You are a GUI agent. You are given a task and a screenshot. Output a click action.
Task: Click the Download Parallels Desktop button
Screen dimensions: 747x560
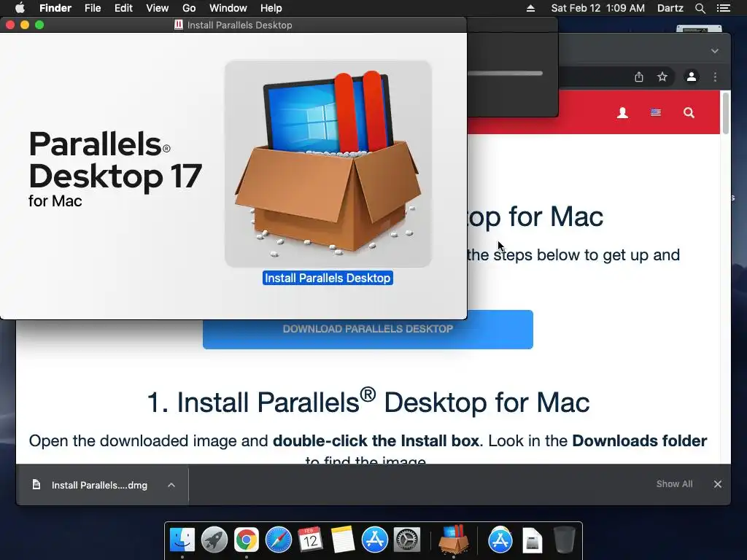pos(368,330)
